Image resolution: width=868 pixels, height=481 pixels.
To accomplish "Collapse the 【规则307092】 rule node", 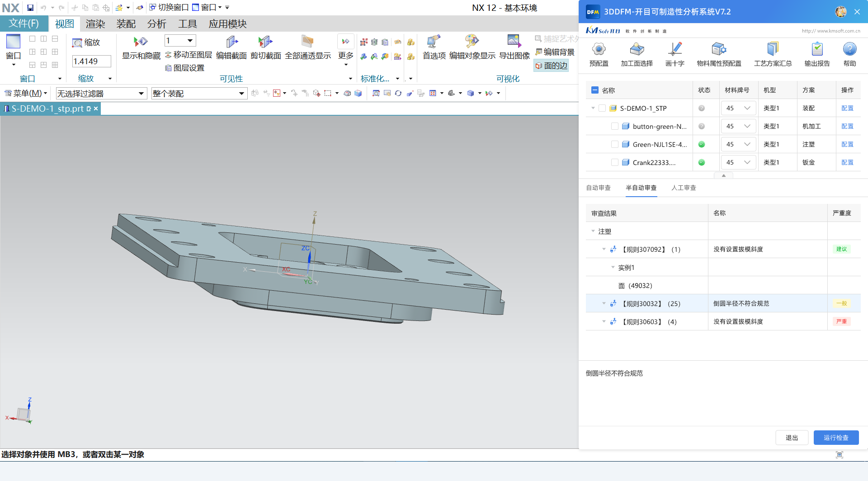I will 604,250.
